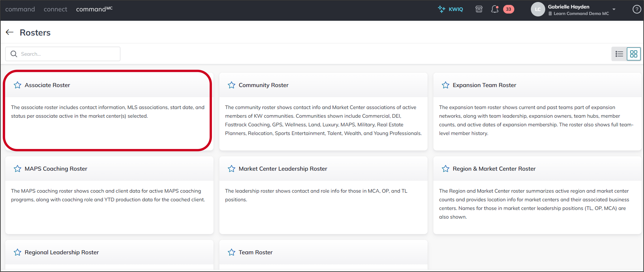Favorite the Regional Leadership Roster star
The width and height of the screenshot is (644, 272).
[18, 252]
